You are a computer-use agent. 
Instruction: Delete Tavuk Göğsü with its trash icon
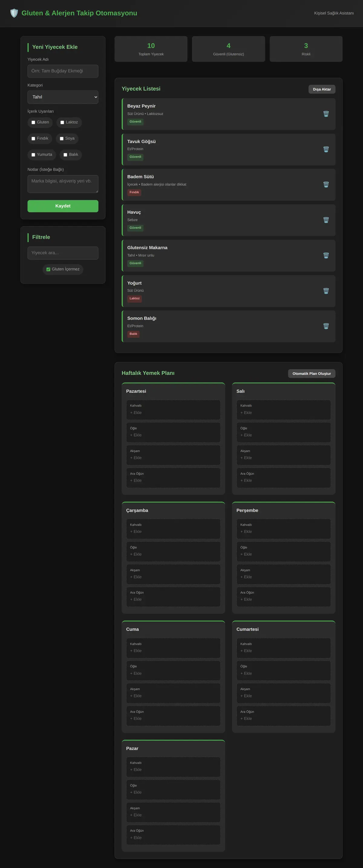coord(326,149)
